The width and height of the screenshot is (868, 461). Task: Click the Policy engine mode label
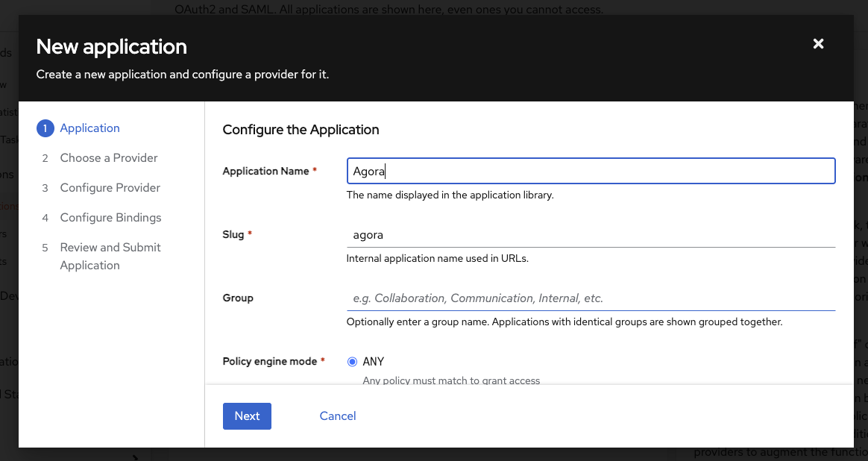click(x=270, y=362)
